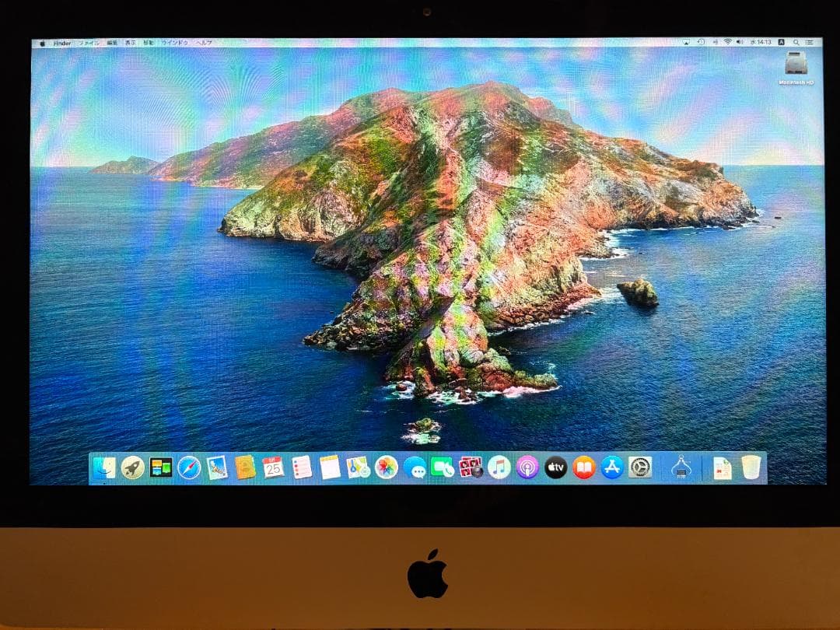
Task: Open Spotlight search
Action: [796, 43]
